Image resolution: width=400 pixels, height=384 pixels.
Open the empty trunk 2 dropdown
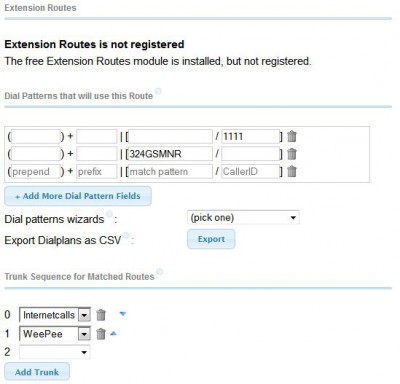[x=55, y=352]
